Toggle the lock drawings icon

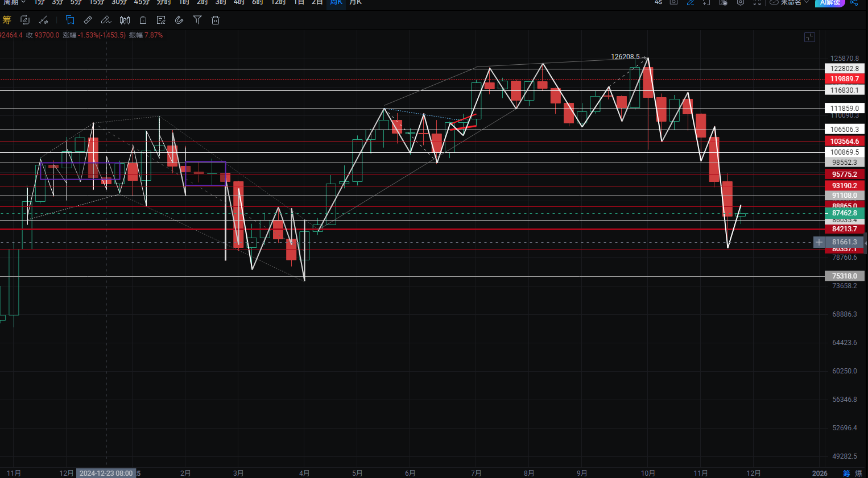(x=143, y=20)
